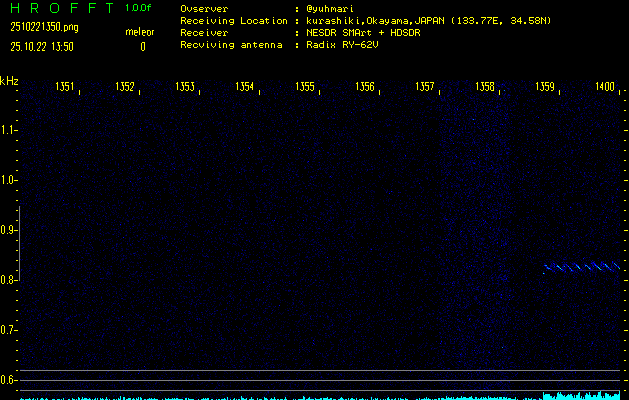Click the 1354 time marker
The width and height of the screenshot is (629, 400).
point(245,87)
